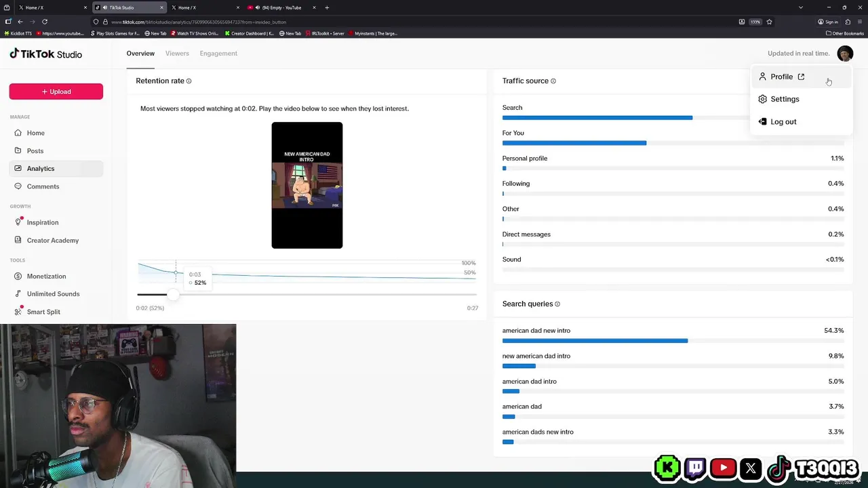Click the 'american dads new intro' query row
The image size is (868, 488).
(x=673, y=436)
